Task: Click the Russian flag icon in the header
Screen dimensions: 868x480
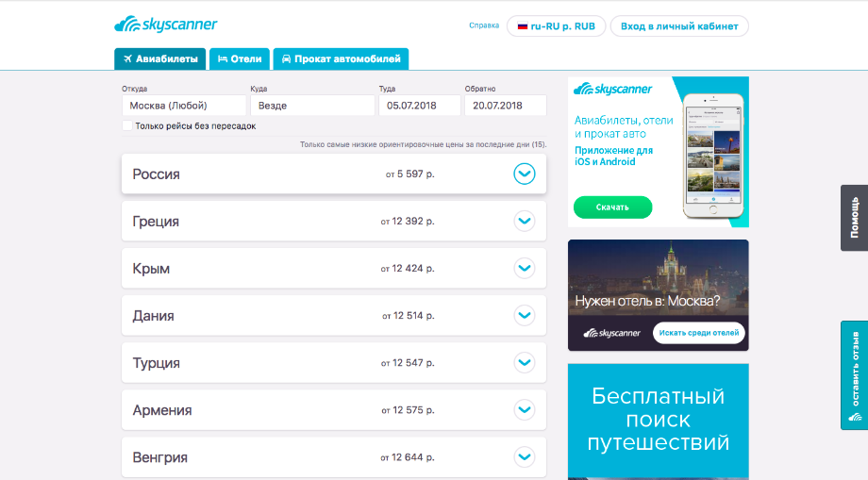Action: 523,26
